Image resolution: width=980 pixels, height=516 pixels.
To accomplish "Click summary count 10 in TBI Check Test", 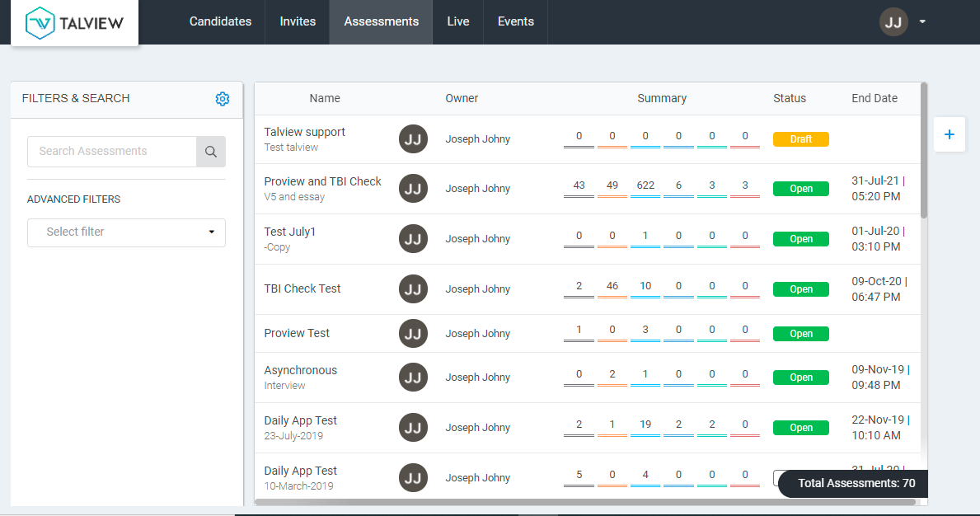I will click(645, 286).
